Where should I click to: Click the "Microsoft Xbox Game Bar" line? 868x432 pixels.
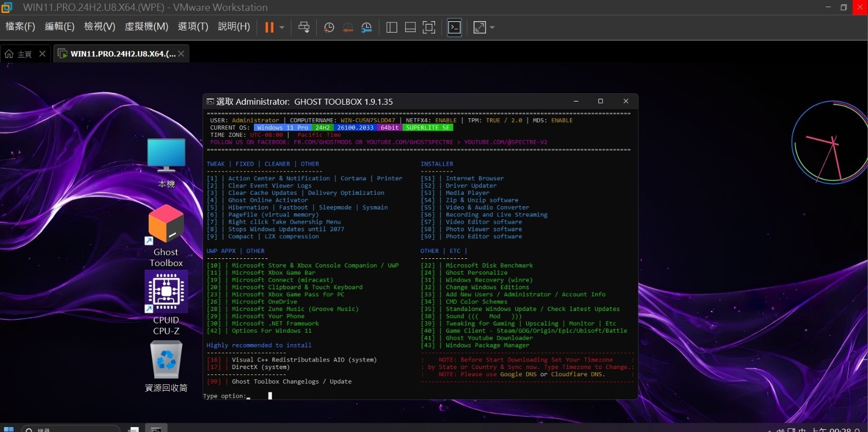coord(273,273)
